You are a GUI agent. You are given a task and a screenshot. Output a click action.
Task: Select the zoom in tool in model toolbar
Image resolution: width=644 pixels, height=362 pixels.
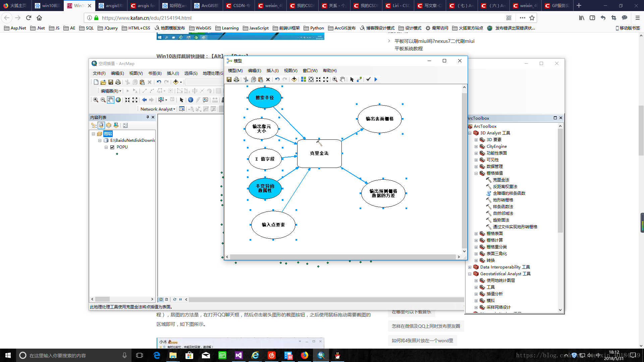point(335,79)
